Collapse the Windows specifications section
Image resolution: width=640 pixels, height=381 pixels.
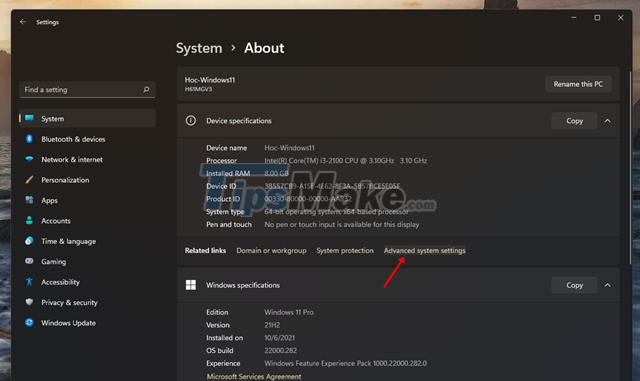[607, 285]
